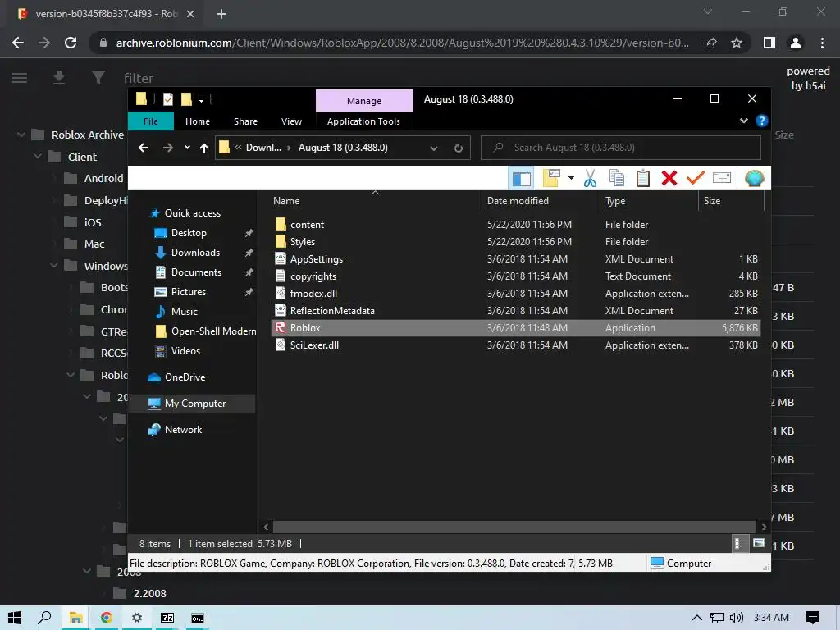Open the File tab in Explorer
Image resolution: width=840 pixels, height=630 pixels.
click(151, 121)
